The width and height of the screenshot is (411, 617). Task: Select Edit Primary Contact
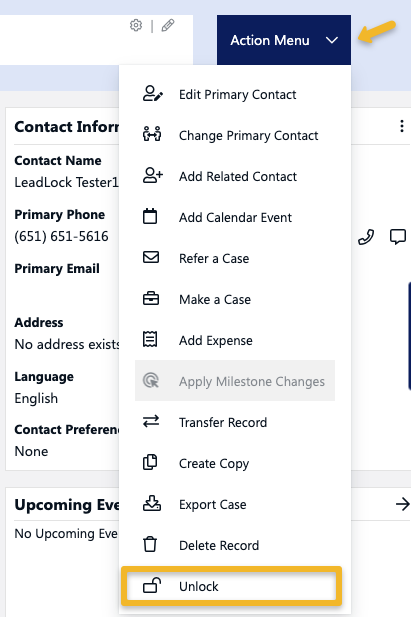[x=235, y=94]
